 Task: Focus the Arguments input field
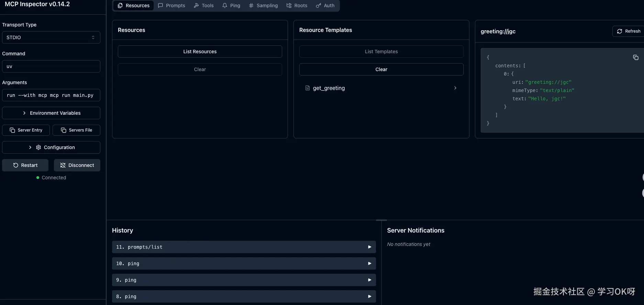pyautogui.click(x=51, y=95)
